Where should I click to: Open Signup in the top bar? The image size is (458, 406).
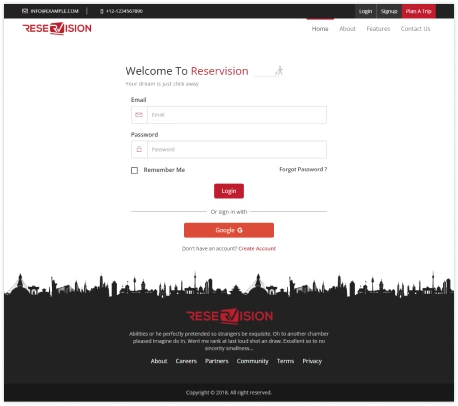point(389,11)
